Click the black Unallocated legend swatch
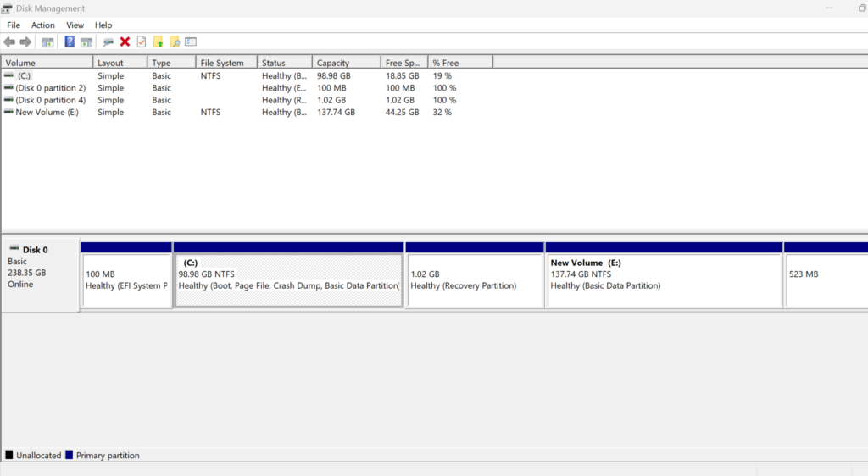The width and height of the screenshot is (868, 476). click(8, 455)
